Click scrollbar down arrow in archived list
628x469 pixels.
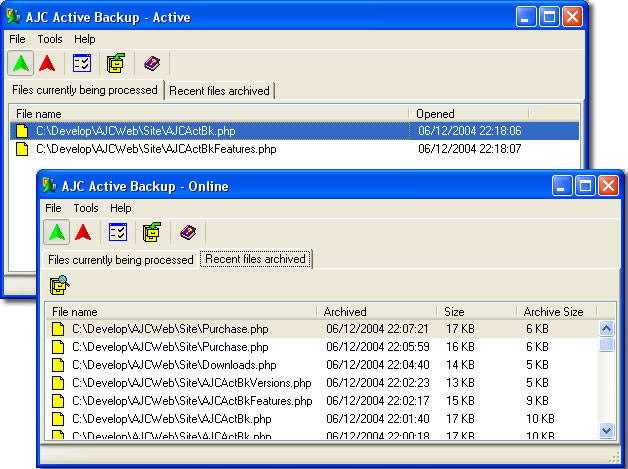click(x=606, y=431)
